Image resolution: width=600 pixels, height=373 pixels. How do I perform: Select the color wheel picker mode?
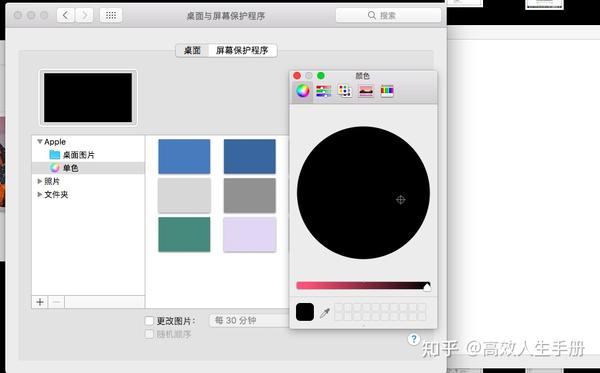pyautogui.click(x=303, y=91)
